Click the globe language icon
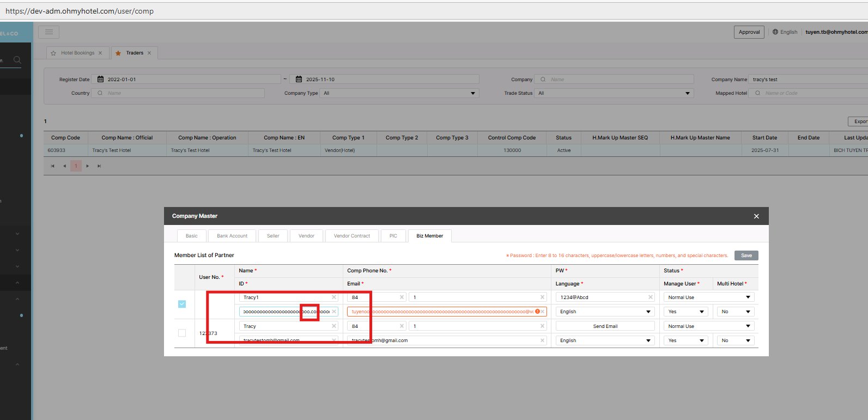The height and width of the screenshot is (420, 868). pos(775,32)
